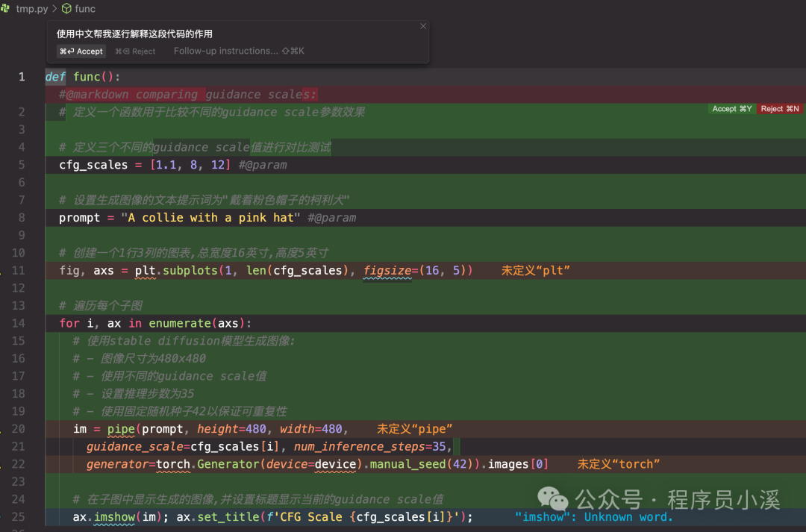
Task: Click the comment about 图像尺寸为480x480
Action: pos(139,359)
